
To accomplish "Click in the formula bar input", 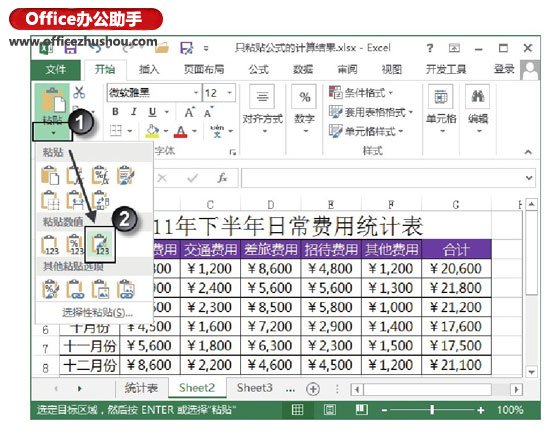I will coord(383,178).
